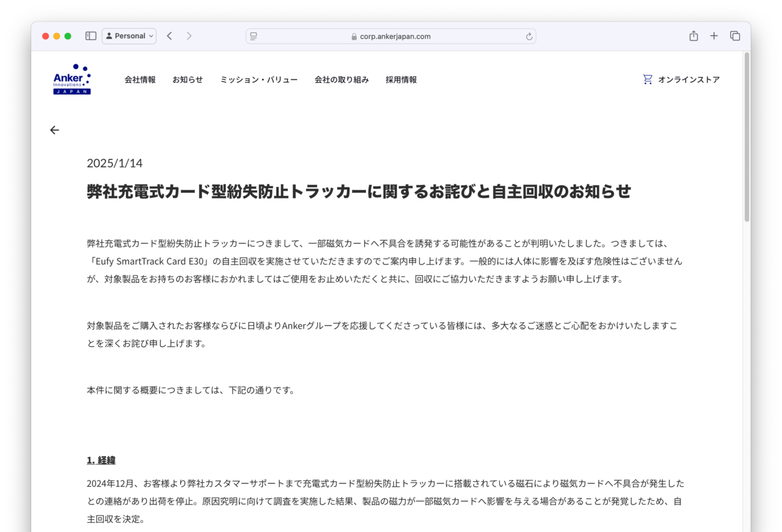Click the Eufy SmartTrack Card E30 text
The image size is (782, 532).
point(150,261)
